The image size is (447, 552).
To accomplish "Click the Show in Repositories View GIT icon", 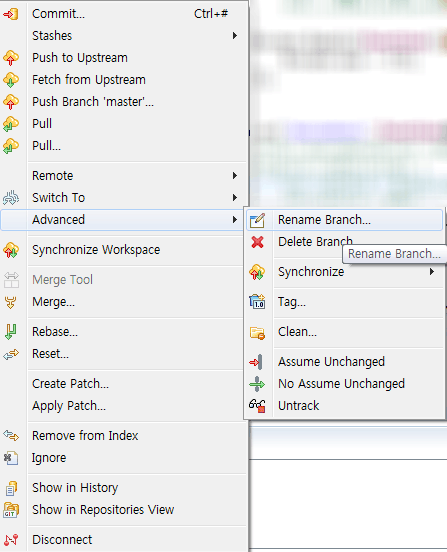I will click(x=11, y=510).
